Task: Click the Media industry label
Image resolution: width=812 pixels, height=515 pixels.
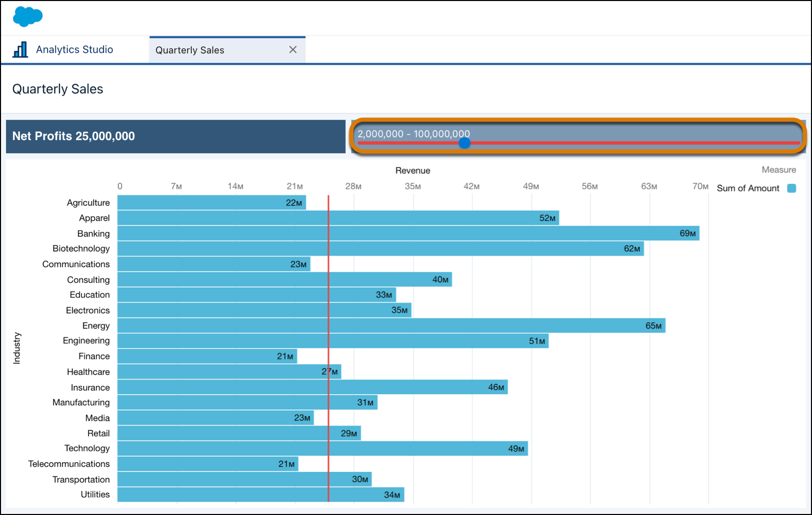Action: 97,418
